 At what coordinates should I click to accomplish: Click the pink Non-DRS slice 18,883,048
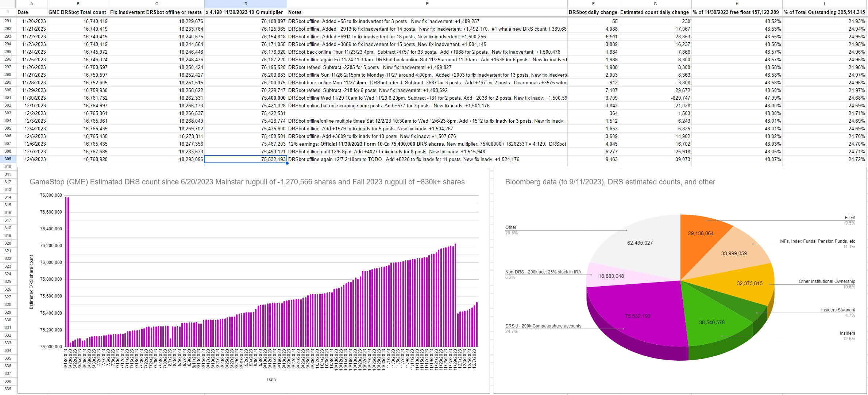pos(611,276)
